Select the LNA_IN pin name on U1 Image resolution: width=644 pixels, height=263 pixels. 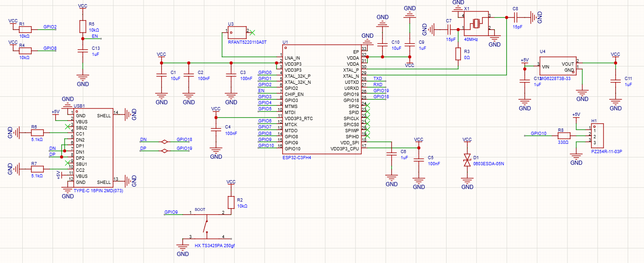click(293, 58)
